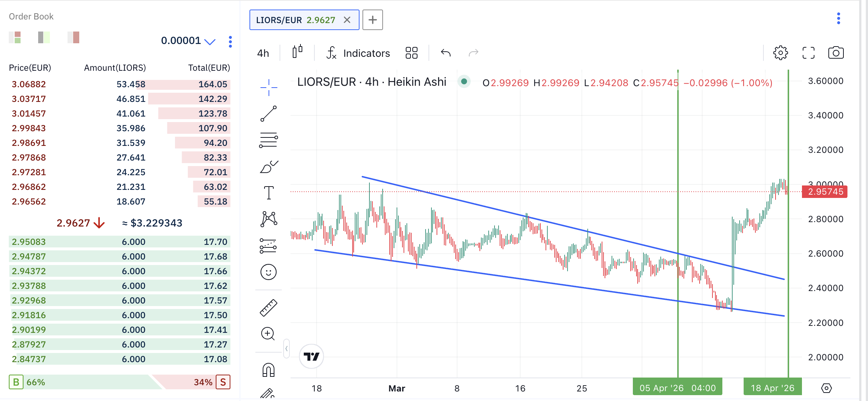Click the undo arrow button
The height and width of the screenshot is (401, 868).
[446, 53]
